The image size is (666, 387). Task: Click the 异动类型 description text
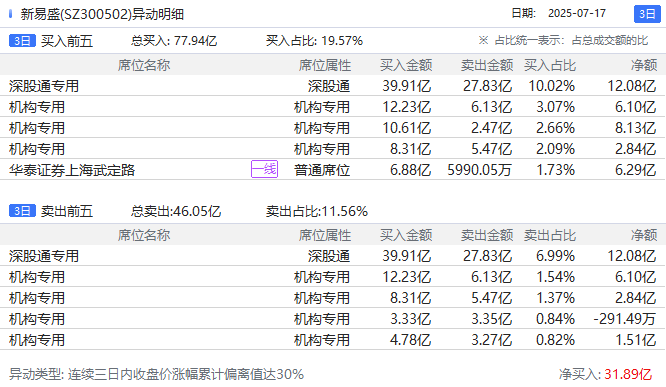[x=156, y=374]
